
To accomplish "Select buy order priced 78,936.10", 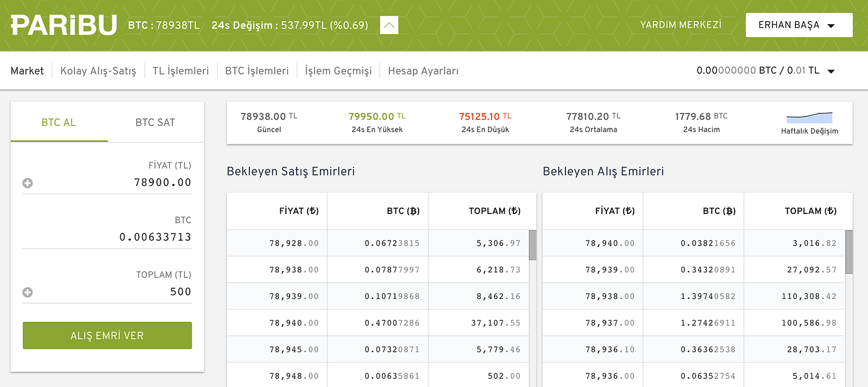I will (694, 350).
